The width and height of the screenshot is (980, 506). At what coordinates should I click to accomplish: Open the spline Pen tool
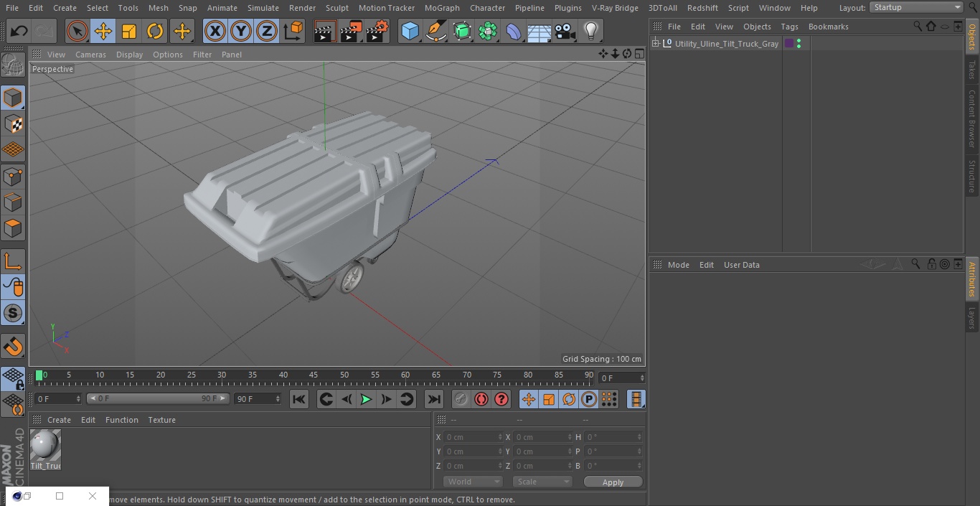(x=435, y=31)
